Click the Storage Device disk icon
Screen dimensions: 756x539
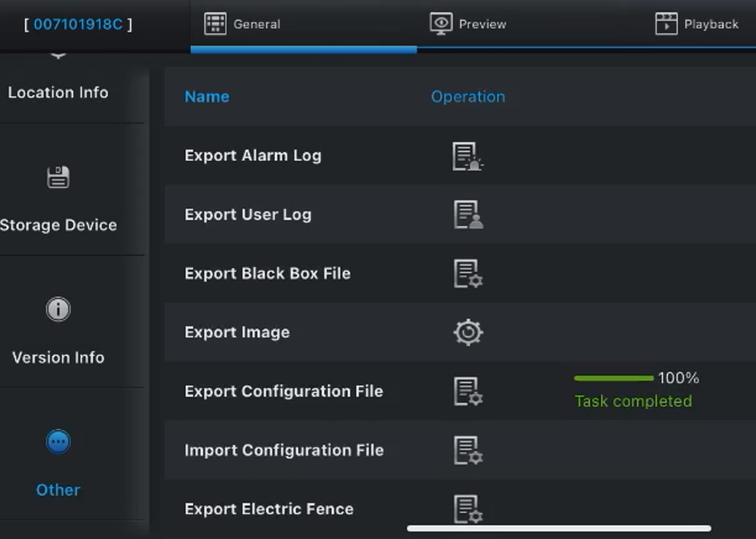pos(57,177)
